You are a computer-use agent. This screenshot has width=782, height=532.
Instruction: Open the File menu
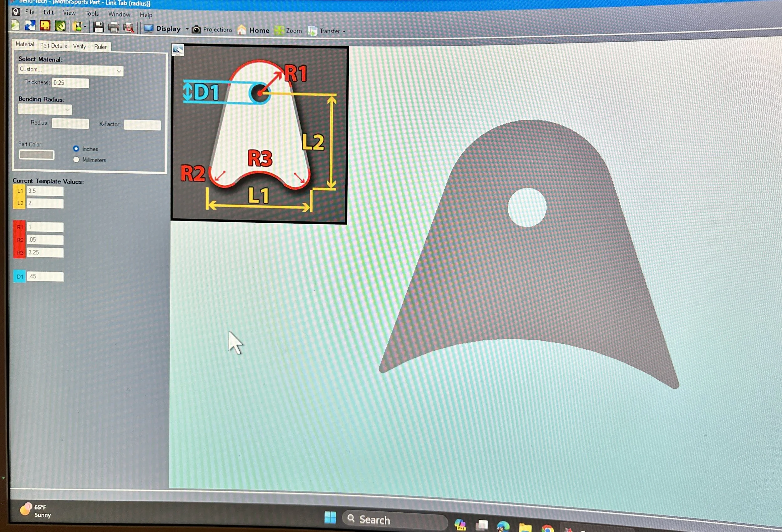pos(30,12)
